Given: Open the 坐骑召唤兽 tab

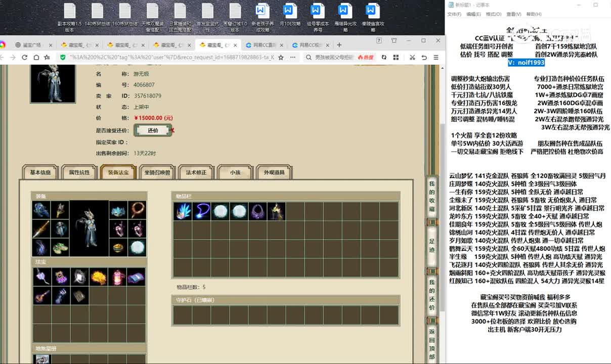Looking at the screenshot, I should 157,172.
